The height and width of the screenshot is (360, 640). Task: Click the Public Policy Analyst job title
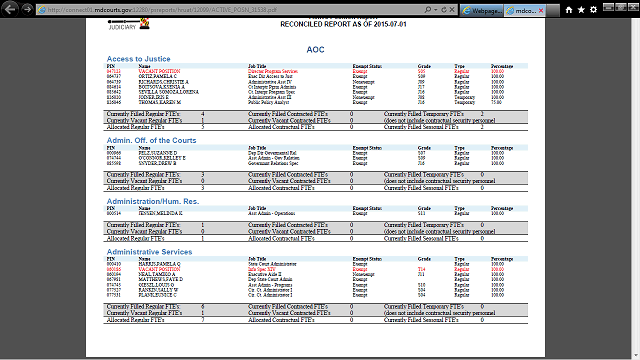pos(268,102)
